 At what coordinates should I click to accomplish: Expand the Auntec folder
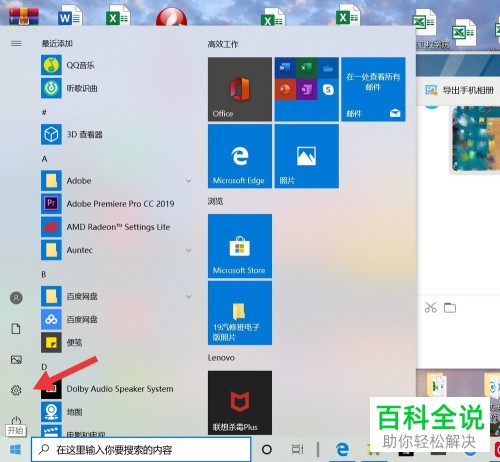(x=189, y=250)
